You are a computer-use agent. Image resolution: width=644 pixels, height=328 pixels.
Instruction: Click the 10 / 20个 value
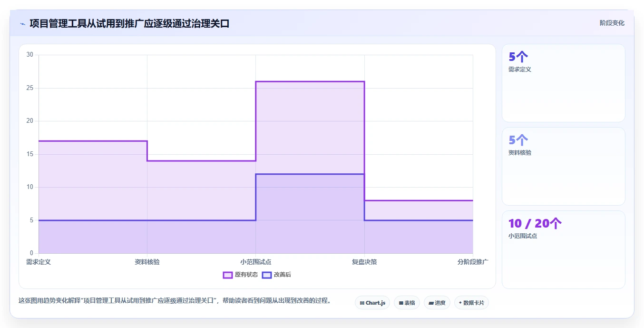[x=535, y=224]
